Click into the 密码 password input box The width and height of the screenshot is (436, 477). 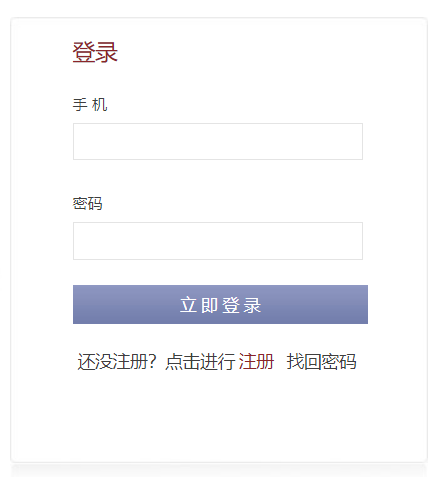(218, 241)
